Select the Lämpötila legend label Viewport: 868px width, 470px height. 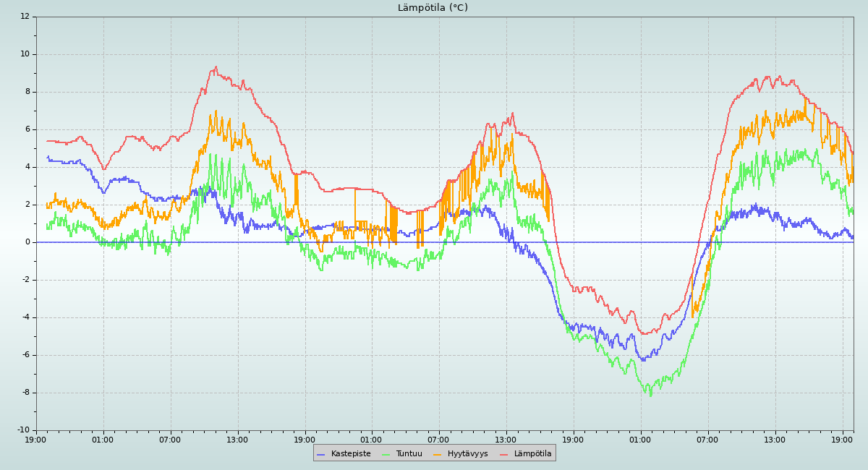[x=532, y=454]
